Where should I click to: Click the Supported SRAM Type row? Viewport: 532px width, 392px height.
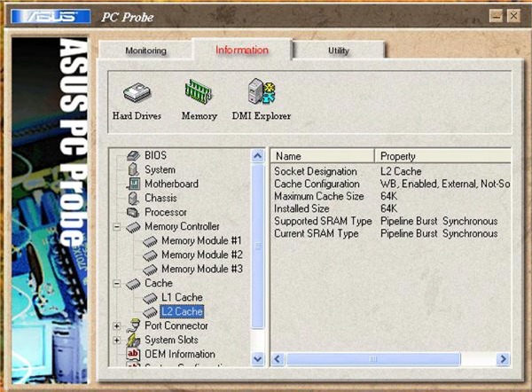(391, 222)
